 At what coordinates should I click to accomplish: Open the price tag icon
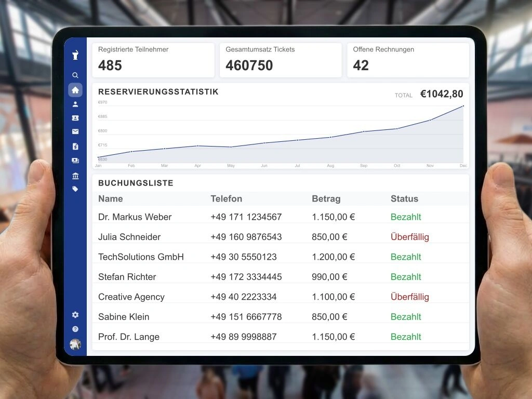75,189
